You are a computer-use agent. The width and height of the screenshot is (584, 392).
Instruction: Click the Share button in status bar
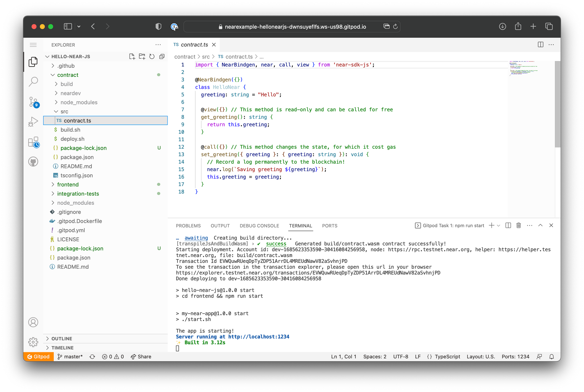(x=141, y=357)
